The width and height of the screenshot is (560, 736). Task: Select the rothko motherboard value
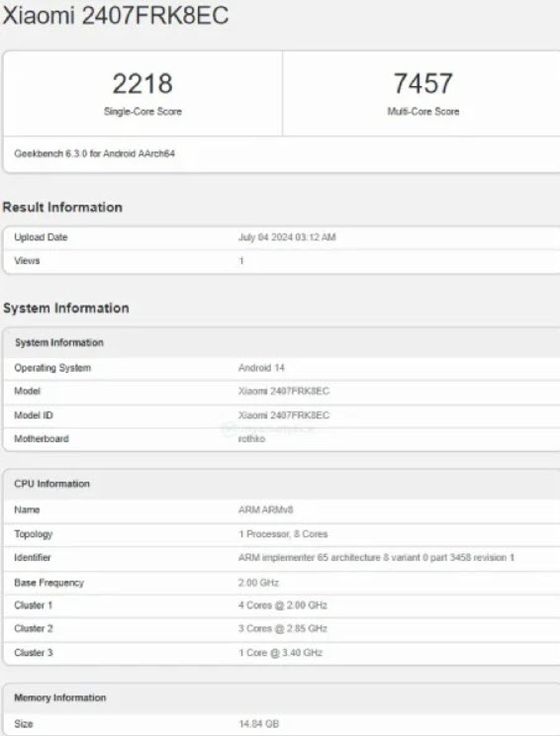point(251,439)
